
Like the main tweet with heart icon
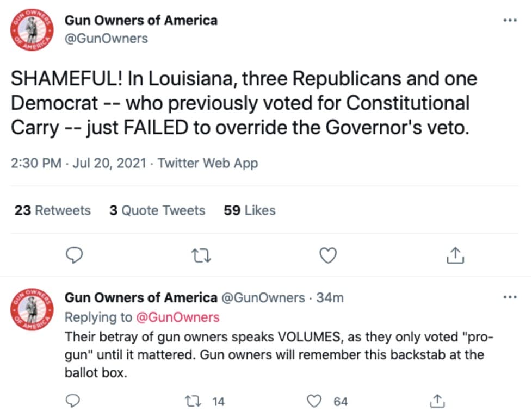click(x=328, y=255)
